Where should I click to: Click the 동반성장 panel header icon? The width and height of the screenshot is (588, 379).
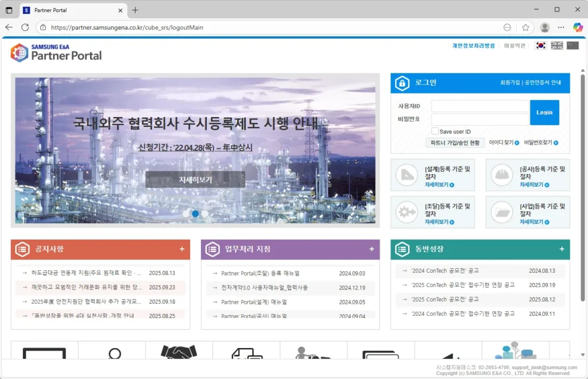tap(402, 249)
